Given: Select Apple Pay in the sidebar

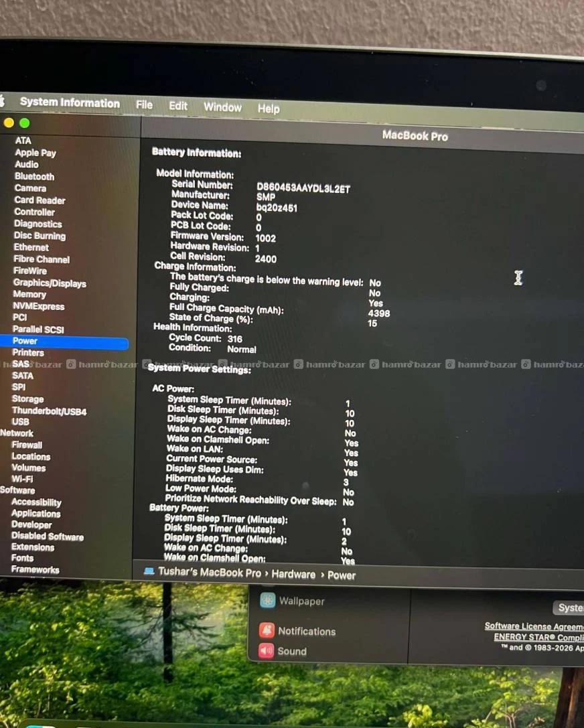Looking at the screenshot, I should coord(35,152).
